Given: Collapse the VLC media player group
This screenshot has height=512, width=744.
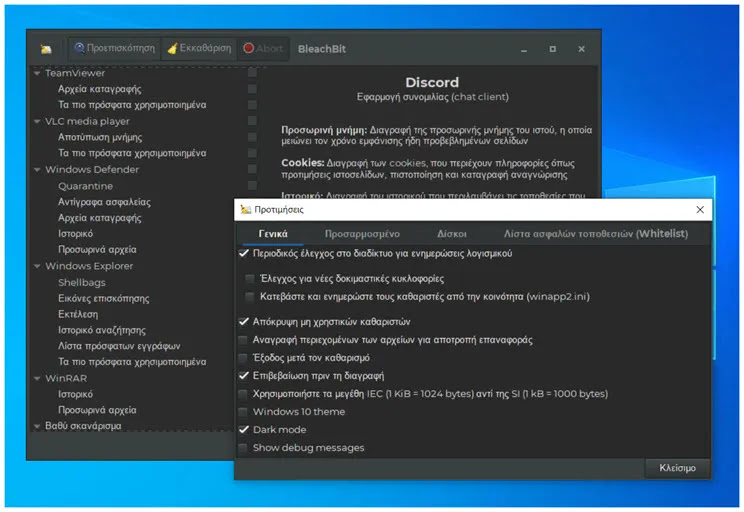Looking at the screenshot, I should [37, 121].
